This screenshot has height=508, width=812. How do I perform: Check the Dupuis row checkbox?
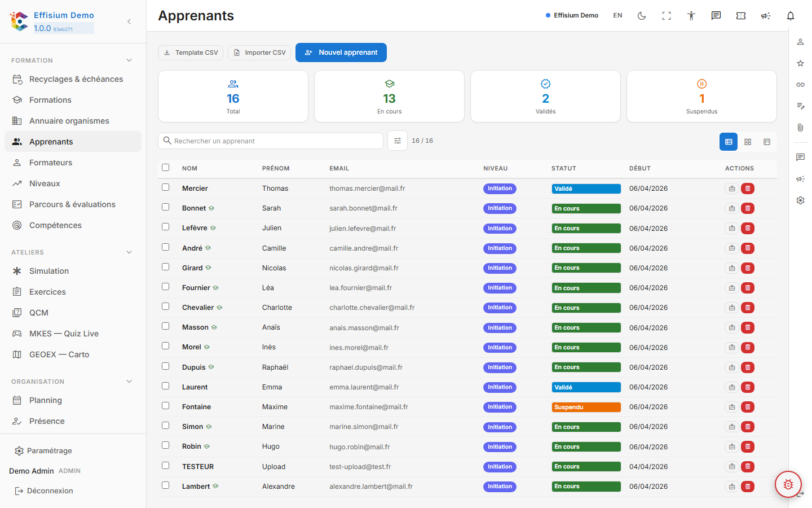click(x=166, y=366)
